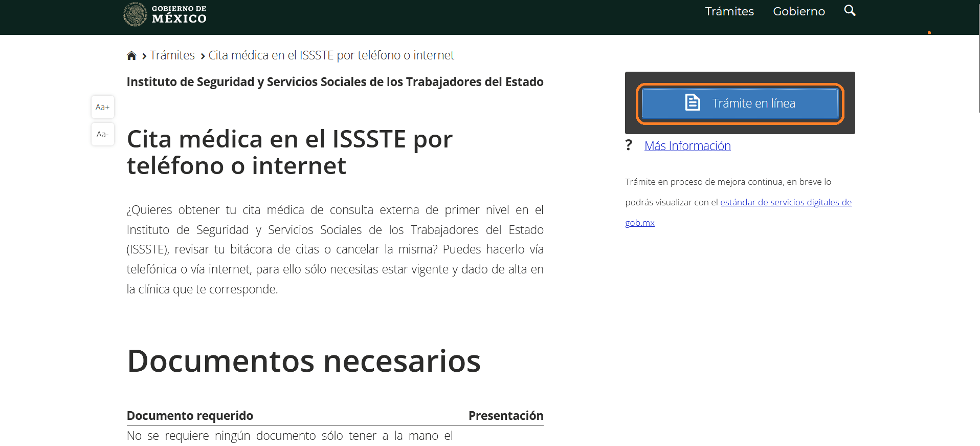This screenshot has width=980, height=446.
Task: Click the question mark help icon
Action: pos(629,145)
